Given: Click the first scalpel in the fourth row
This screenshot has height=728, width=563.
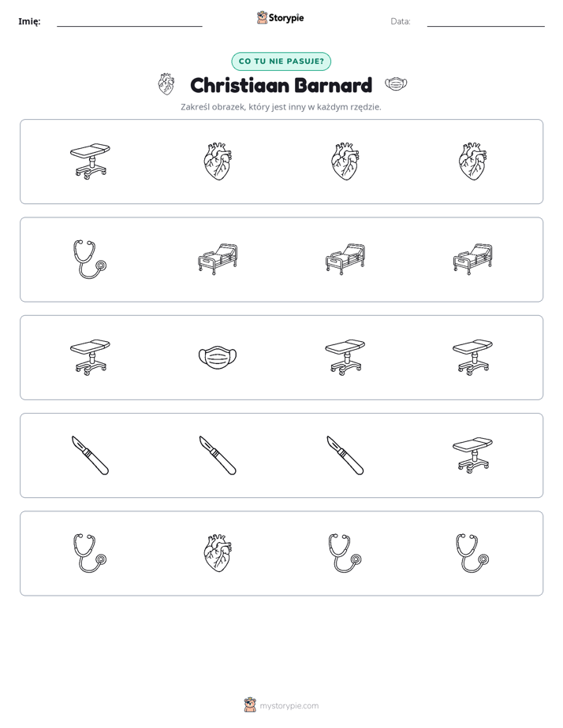Looking at the screenshot, I should click(x=90, y=455).
